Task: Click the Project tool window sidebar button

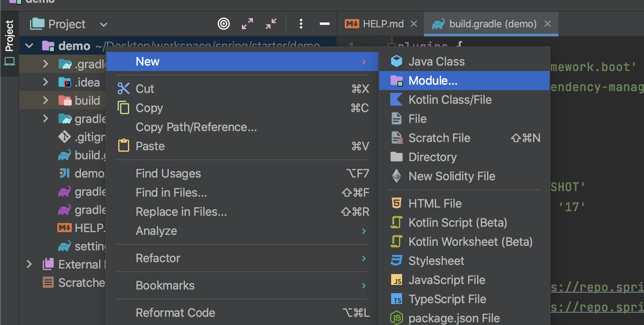Action: point(10,44)
